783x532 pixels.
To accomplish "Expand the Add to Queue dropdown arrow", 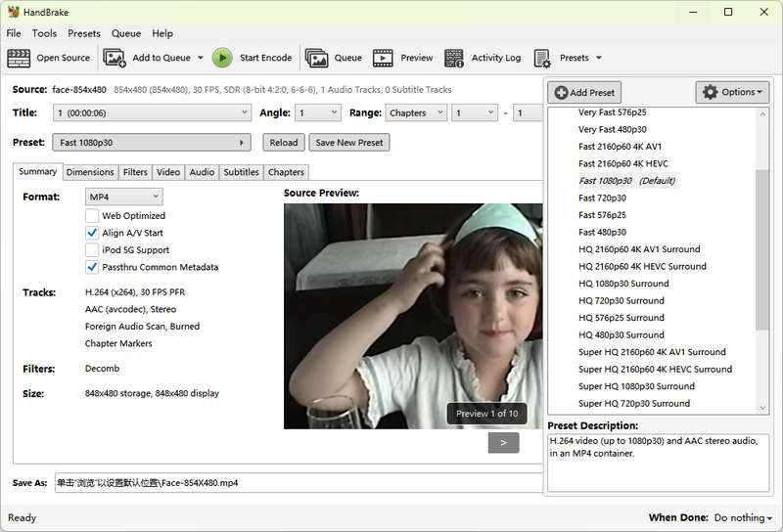I will [x=201, y=58].
